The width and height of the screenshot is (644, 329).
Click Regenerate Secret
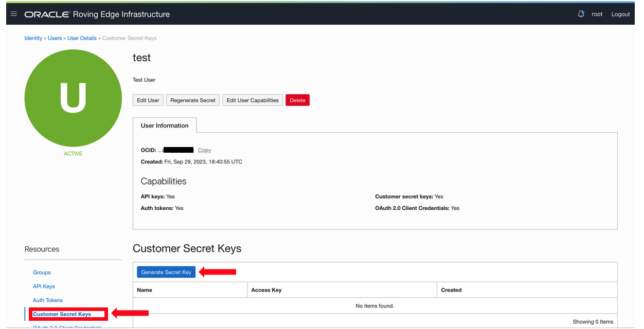(x=192, y=100)
